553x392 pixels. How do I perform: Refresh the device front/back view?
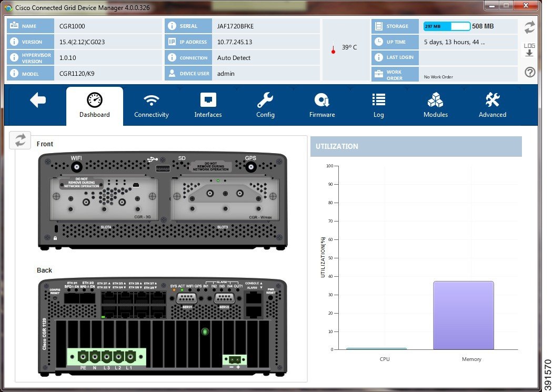[x=20, y=140]
